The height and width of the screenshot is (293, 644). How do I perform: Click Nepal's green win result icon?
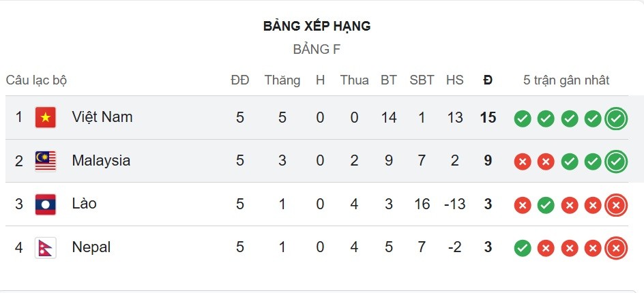[x=523, y=249]
